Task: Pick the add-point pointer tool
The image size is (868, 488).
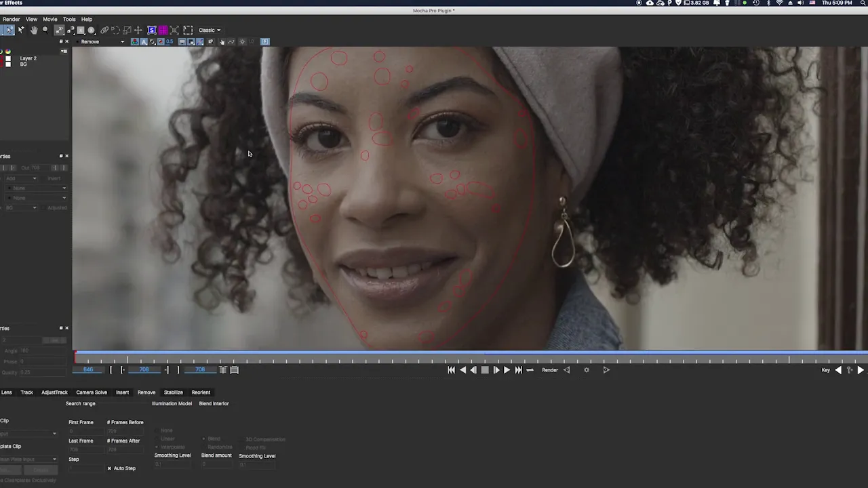Action: [21, 30]
